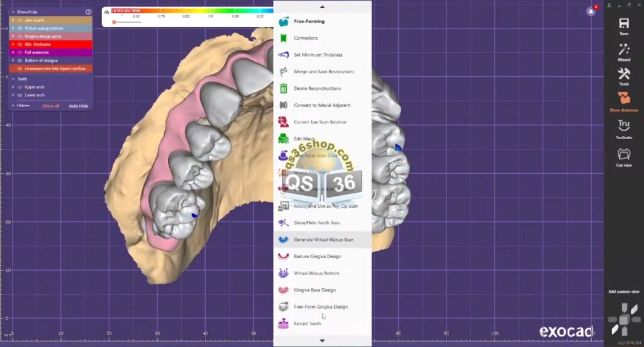This screenshot has width=644, height=347.
Task: Click the intersection gauge icon
Action: pyautogui.click(x=107, y=13)
